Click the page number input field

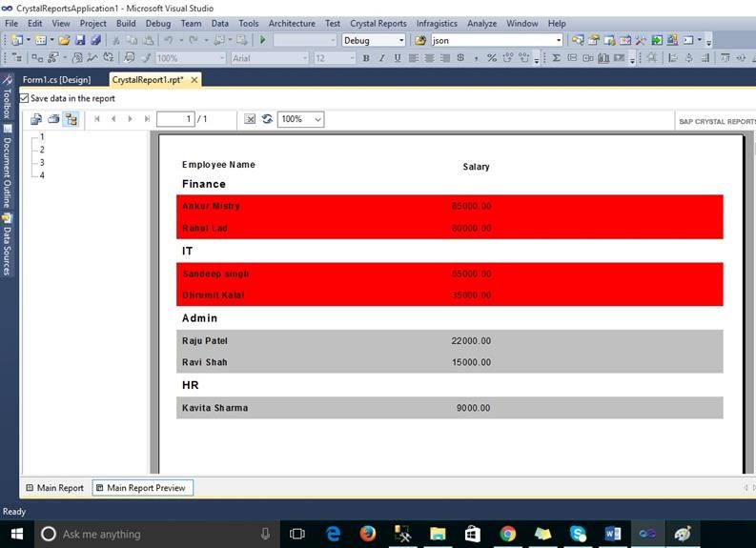(x=175, y=119)
